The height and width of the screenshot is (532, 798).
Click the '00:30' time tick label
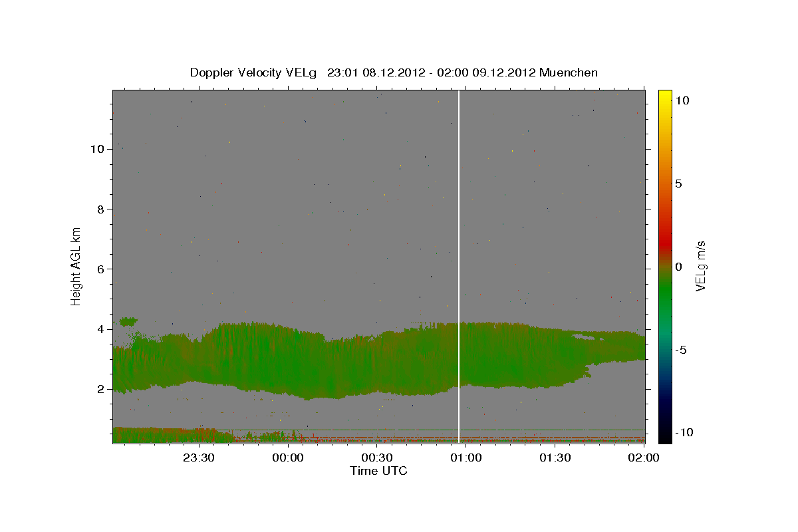pos(377,458)
